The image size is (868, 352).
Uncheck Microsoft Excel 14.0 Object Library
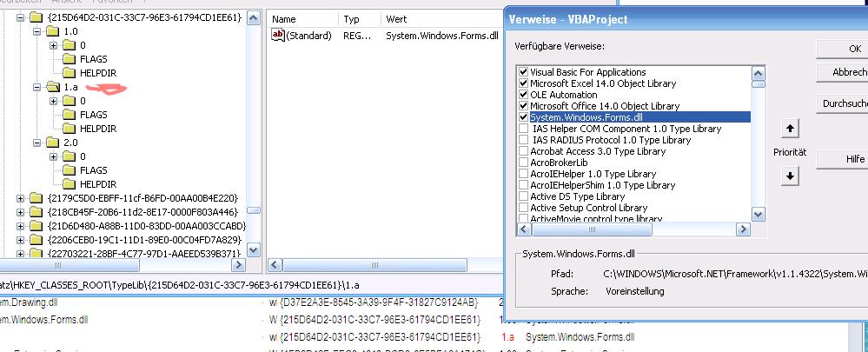[x=523, y=83]
